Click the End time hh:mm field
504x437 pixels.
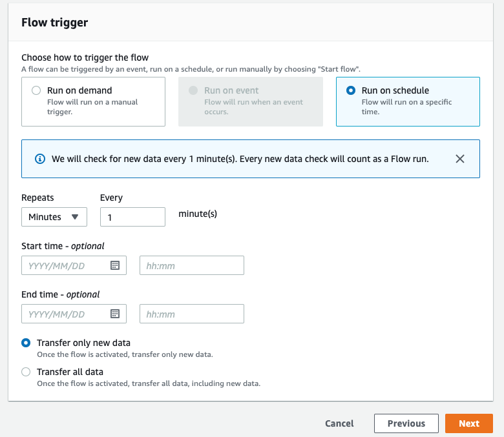pyautogui.click(x=192, y=314)
